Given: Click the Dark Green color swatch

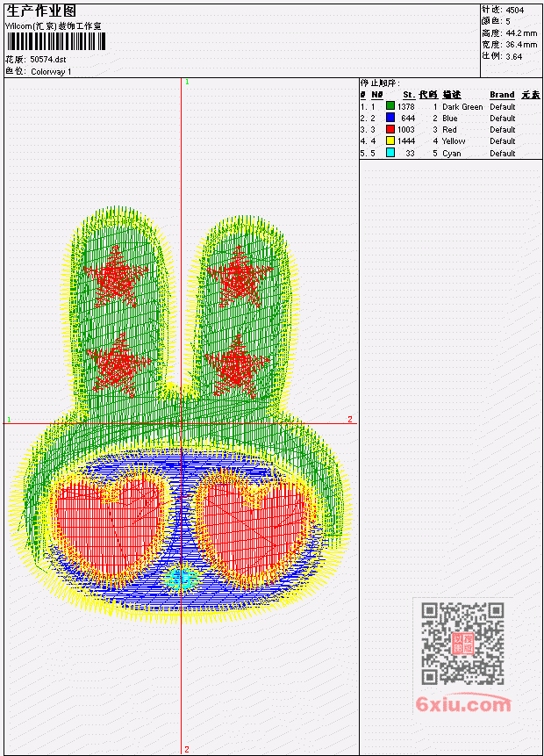Looking at the screenshot, I should click(390, 106).
